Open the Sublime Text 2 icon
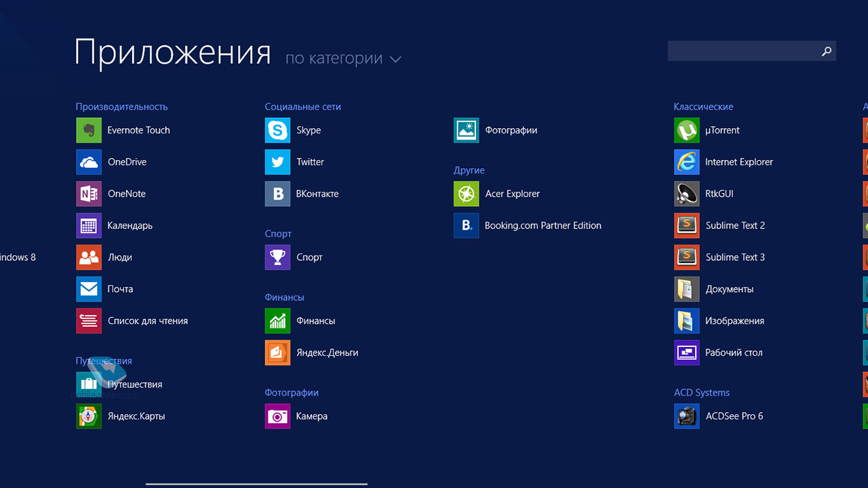This screenshot has width=868, height=488. [x=687, y=226]
